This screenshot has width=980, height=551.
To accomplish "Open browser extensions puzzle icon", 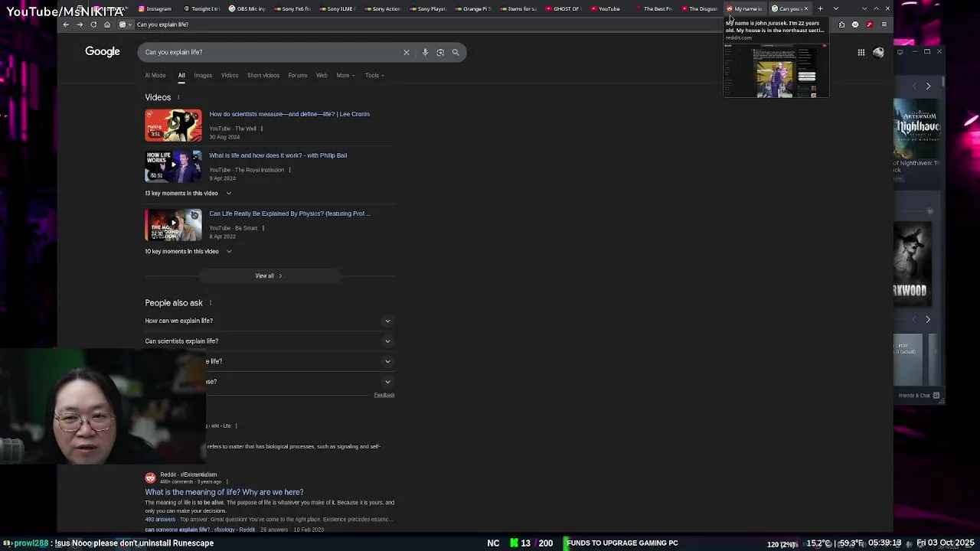I will pos(841,24).
